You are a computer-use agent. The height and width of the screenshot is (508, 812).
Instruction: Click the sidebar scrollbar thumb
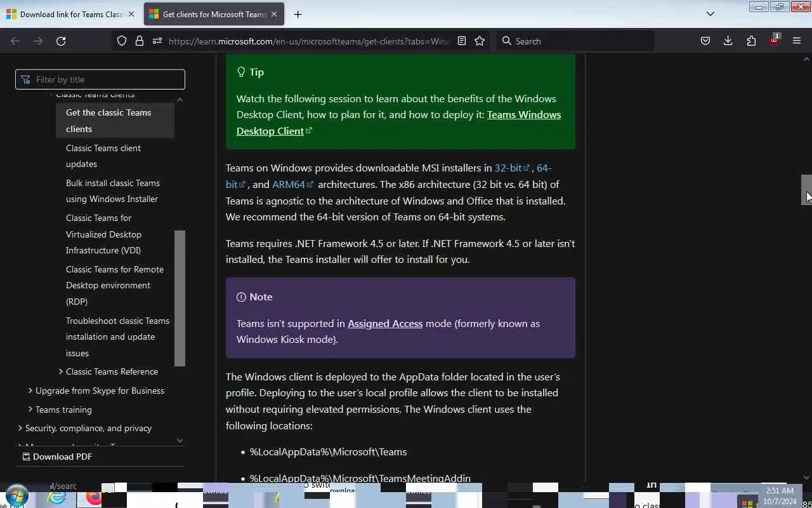point(180,298)
